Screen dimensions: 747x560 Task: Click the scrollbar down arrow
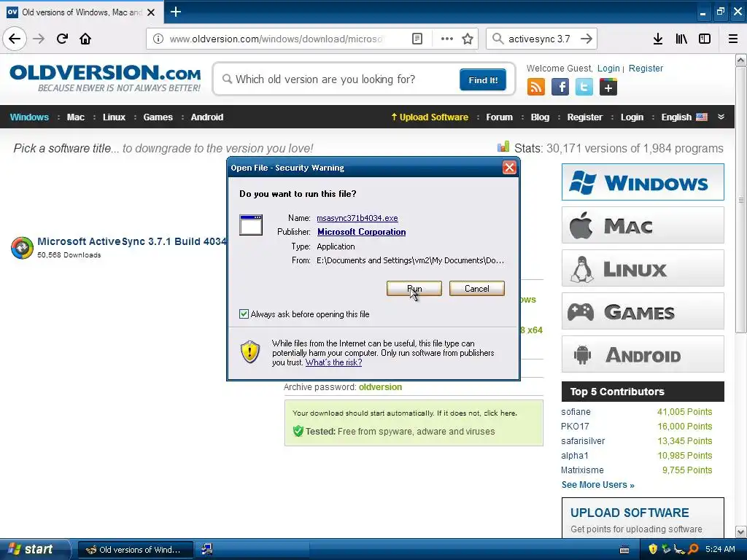741,532
